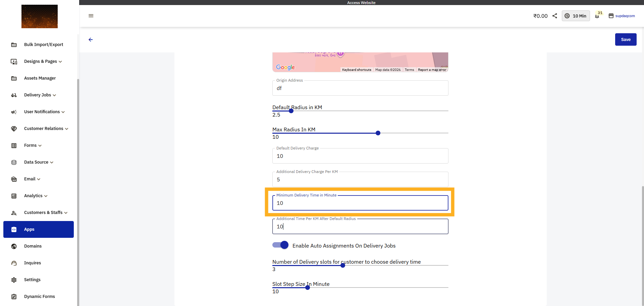The image size is (644, 306).
Task: Click the Data Source database icon
Action: click(x=14, y=162)
